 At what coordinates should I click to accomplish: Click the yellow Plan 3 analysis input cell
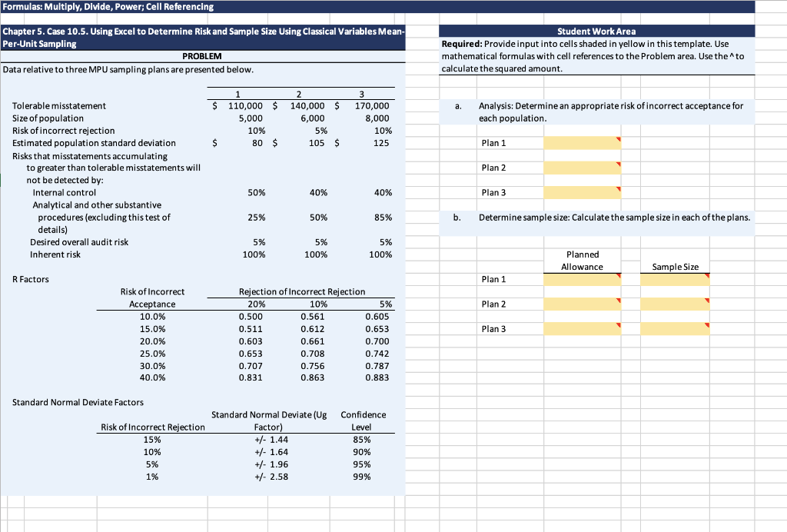(582, 192)
